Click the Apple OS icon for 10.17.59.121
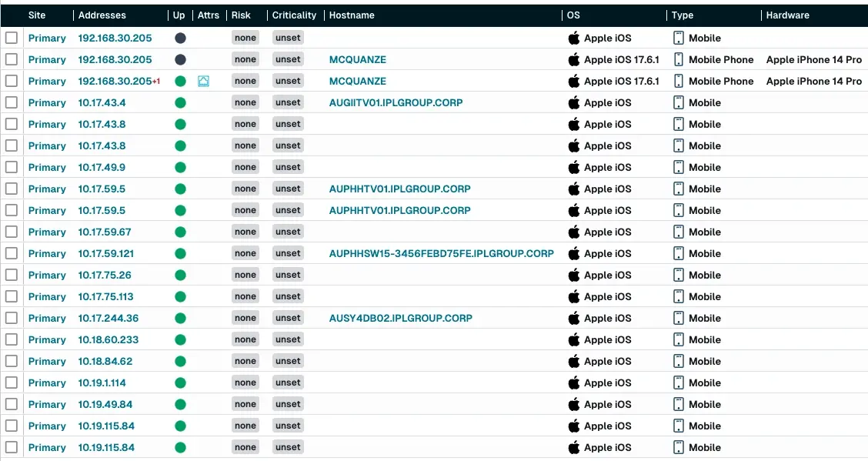The width and height of the screenshot is (868, 461). click(x=573, y=253)
